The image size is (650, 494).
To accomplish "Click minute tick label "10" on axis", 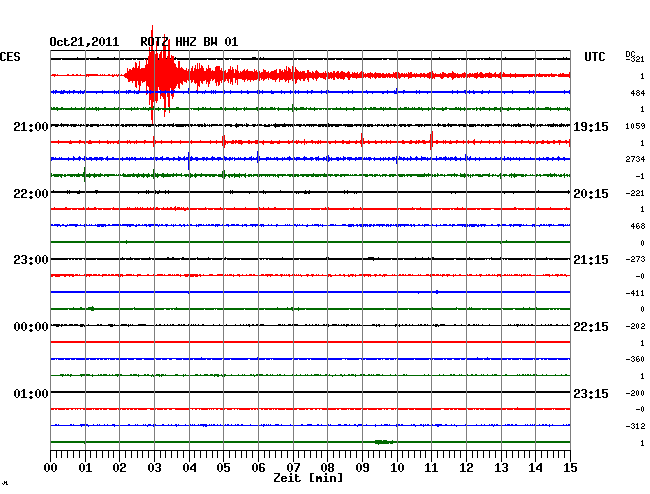I will click(397, 468).
